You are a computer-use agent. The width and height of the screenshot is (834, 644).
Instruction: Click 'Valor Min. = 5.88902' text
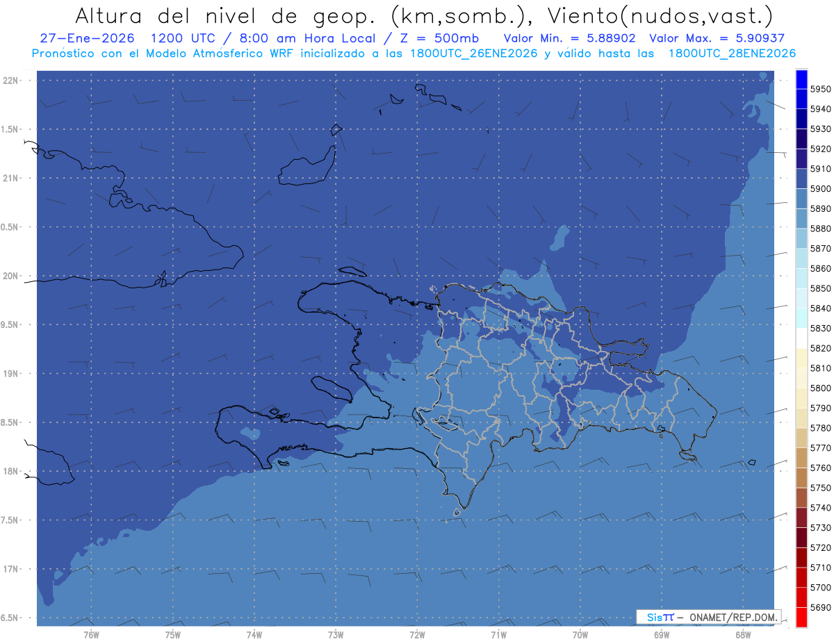click(570, 39)
